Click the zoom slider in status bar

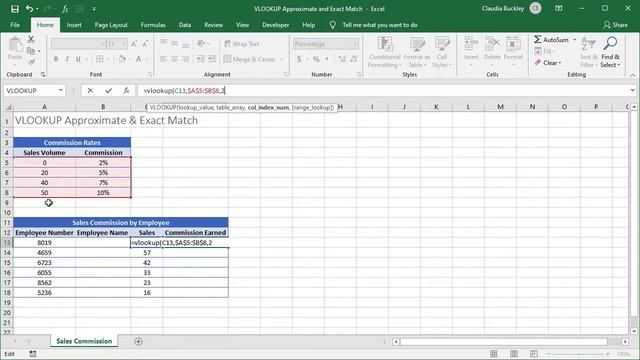(578, 354)
